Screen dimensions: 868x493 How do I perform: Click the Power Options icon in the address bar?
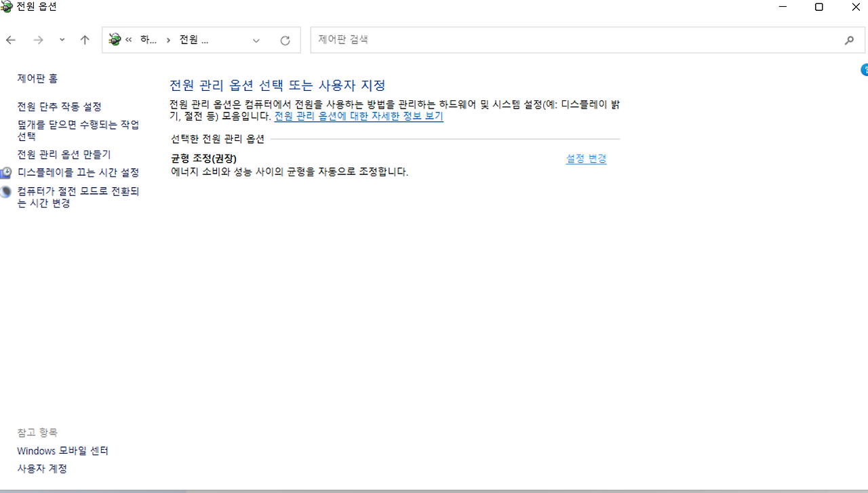tap(115, 39)
